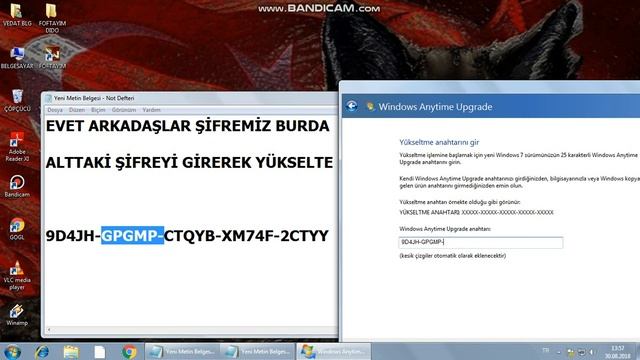Open Düzen menu in Not Defteri
Image resolution: width=640 pixels, height=360 pixels.
77,110
